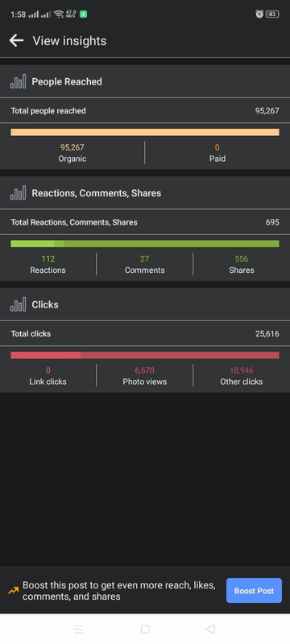The image size is (290, 644).
Task: Tap the back arrow beside View insights
Action: (16, 41)
